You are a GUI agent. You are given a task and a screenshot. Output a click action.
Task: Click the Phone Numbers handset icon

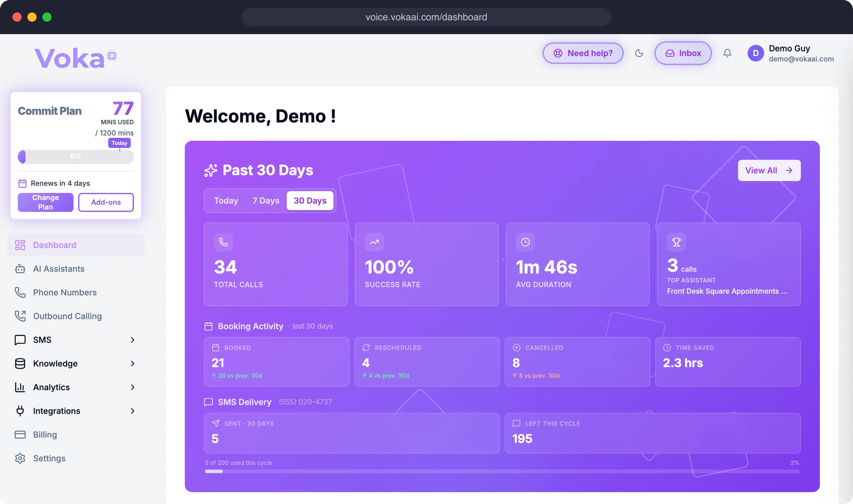pyautogui.click(x=20, y=292)
